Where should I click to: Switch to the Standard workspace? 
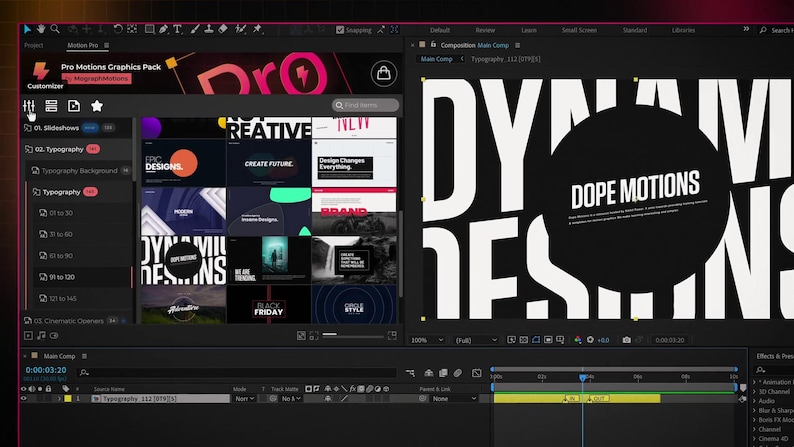point(634,30)
